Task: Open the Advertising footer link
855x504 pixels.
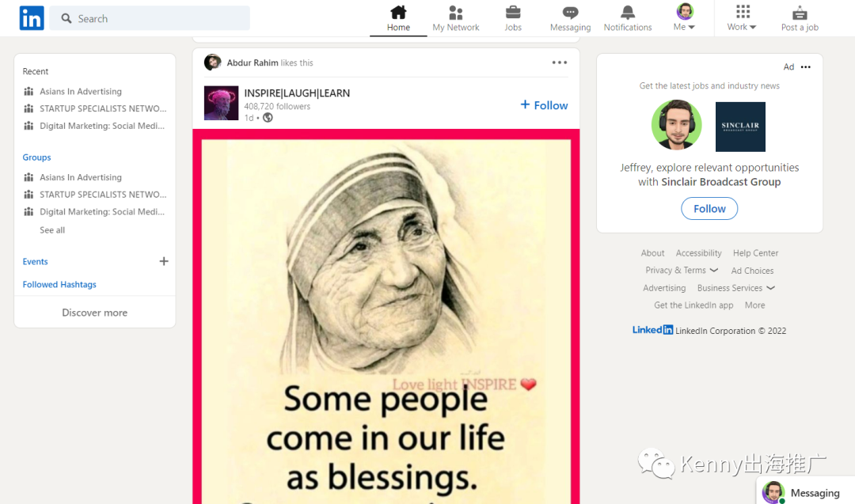Action: (x=664, y=288)
